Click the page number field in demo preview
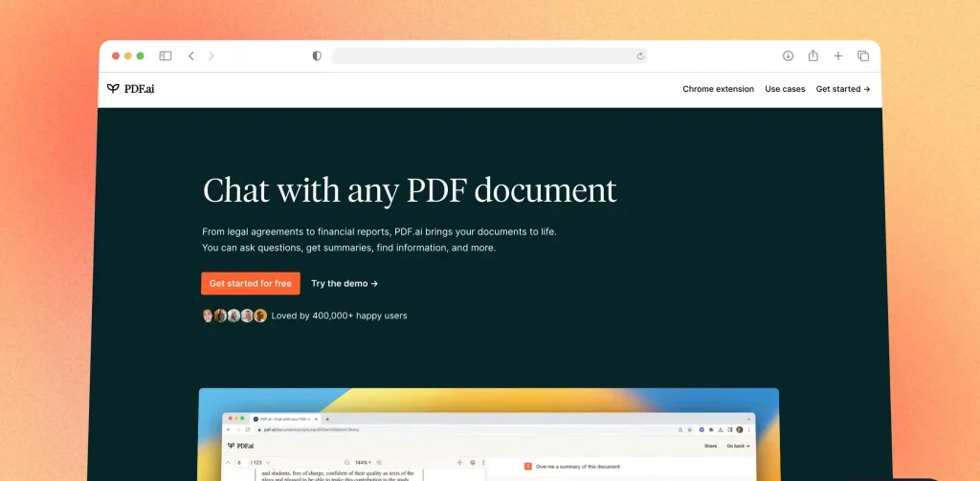The width and height of the screenshot is (980, 481). (239, 462)
